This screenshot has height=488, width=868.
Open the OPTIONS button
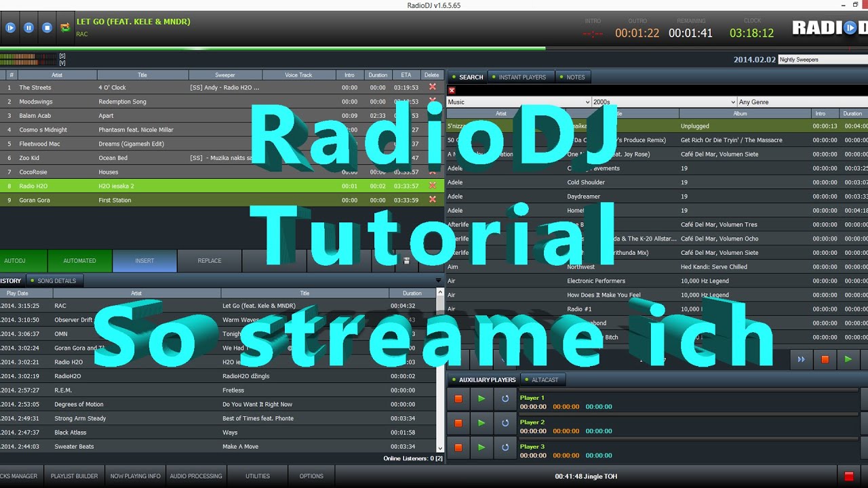pyautogui.click(x=311, y=476)
